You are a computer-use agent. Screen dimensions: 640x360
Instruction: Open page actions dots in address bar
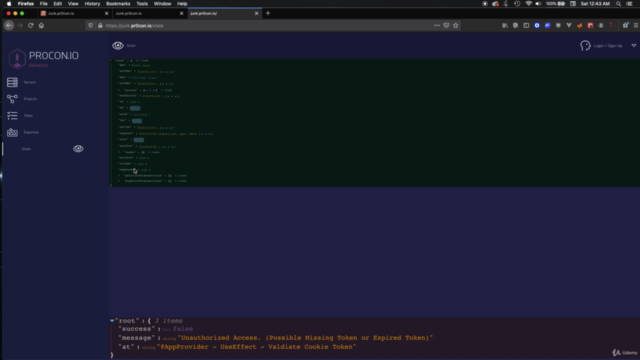click(x=437, y=25)
